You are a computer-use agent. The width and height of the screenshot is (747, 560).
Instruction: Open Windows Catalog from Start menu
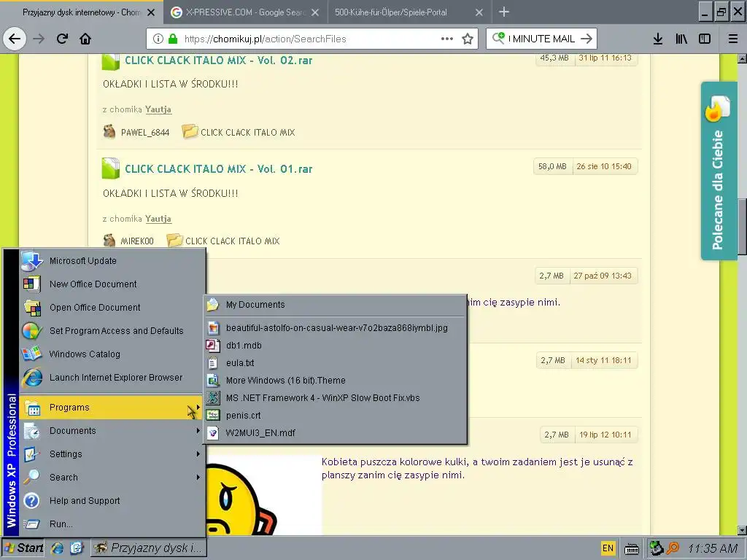[112, 354]
